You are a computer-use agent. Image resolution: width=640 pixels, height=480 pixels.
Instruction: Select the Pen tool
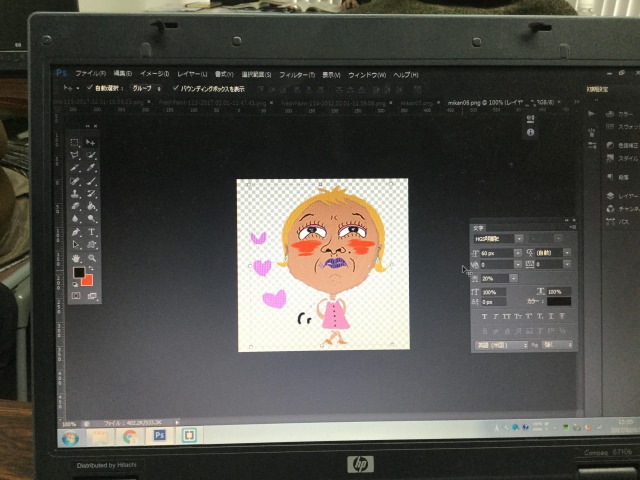(76, 231)
